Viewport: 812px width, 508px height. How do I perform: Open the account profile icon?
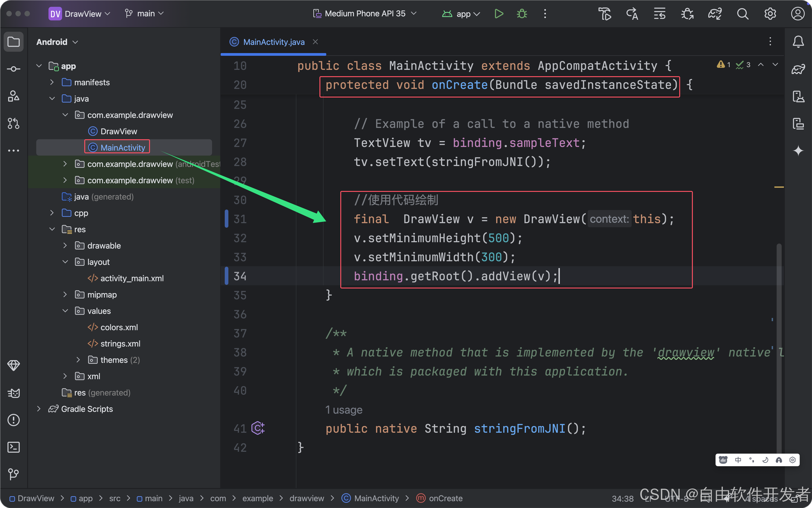pos(797,14)
